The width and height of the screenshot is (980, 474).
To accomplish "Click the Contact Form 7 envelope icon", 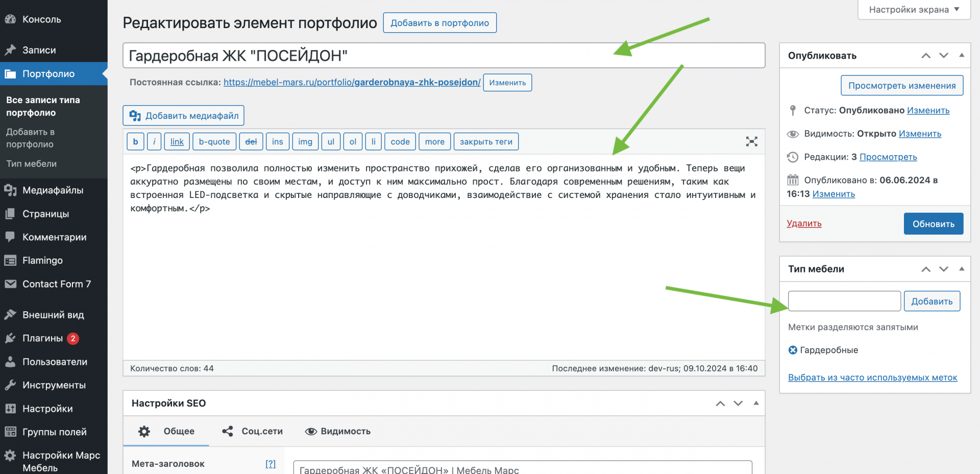I will [10, 284].
